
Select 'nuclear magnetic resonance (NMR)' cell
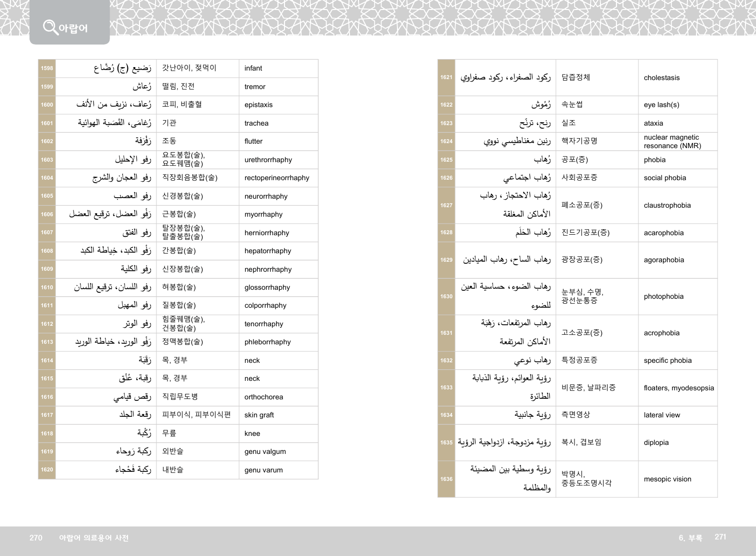point(672,142)
